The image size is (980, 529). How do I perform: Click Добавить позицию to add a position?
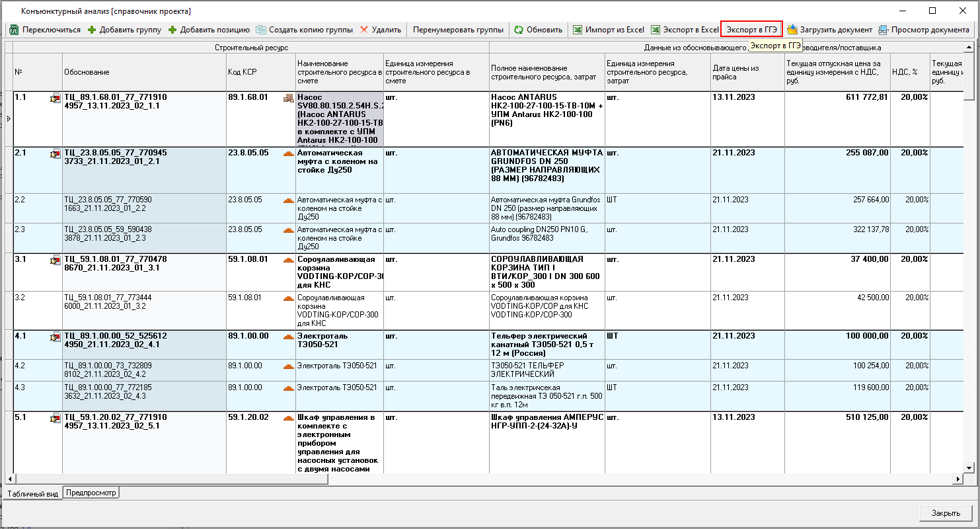point(208,30)
